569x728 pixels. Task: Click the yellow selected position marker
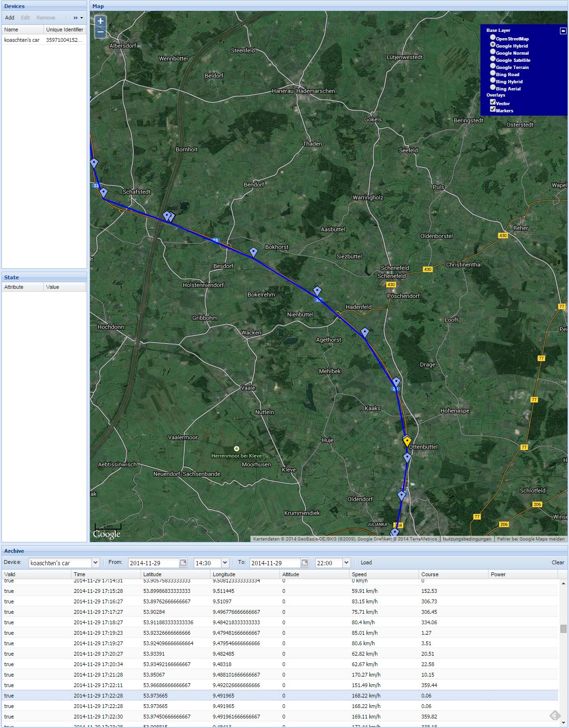[x=407, y=441]
